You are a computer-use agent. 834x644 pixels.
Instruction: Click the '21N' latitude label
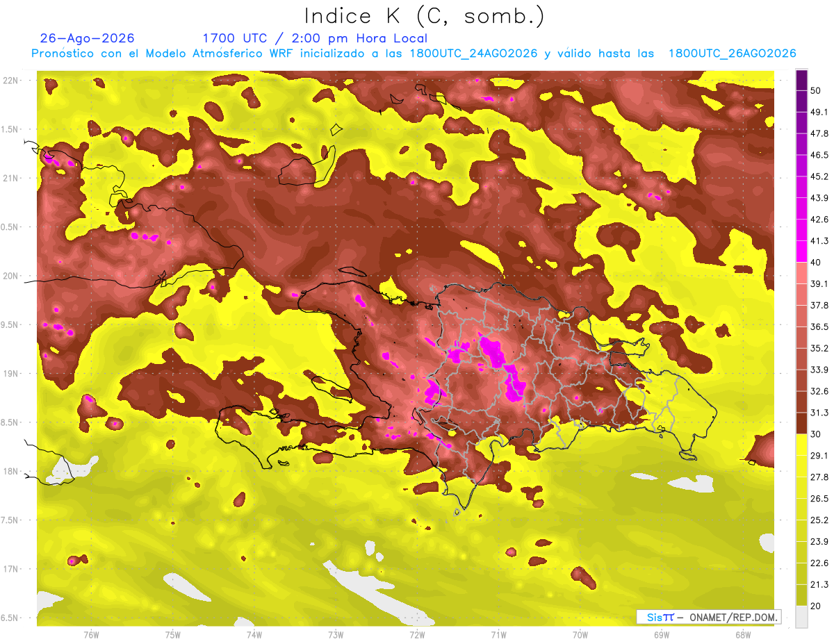[x=12, y=178]
